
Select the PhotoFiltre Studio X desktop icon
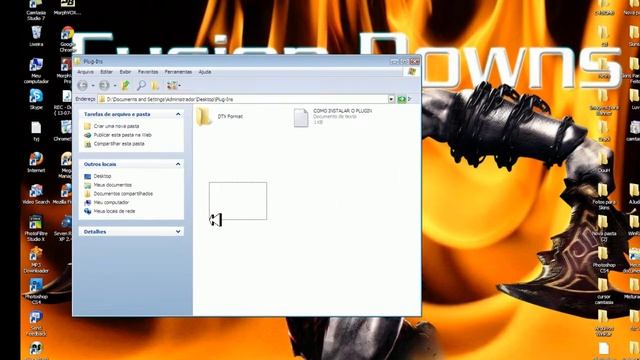click(x=36, y=228)
